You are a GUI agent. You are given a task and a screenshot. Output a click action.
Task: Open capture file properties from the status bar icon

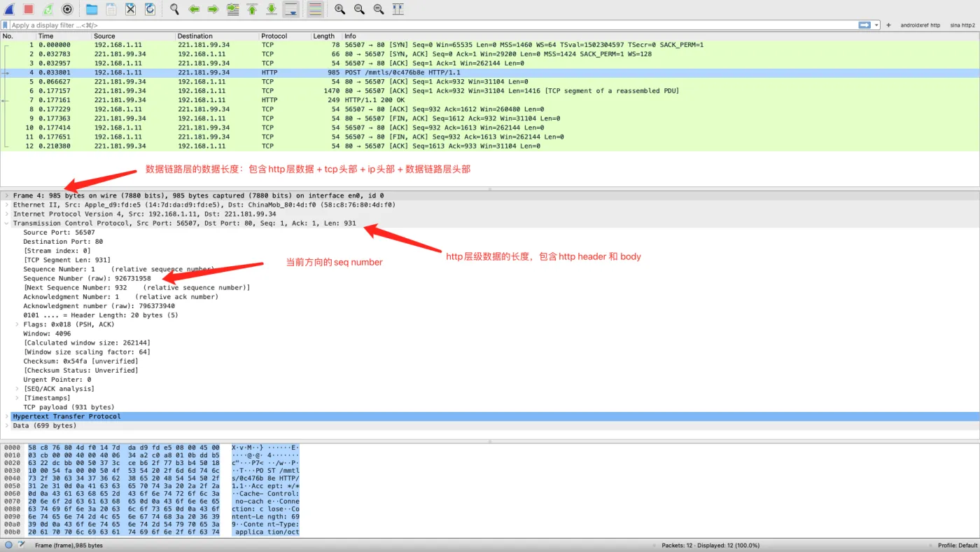[22, 545]
